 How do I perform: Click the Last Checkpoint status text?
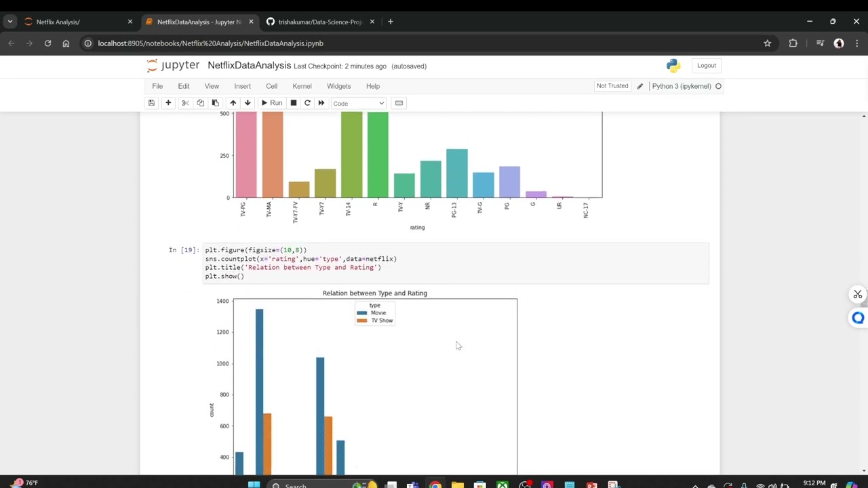(x=340, y=66)
